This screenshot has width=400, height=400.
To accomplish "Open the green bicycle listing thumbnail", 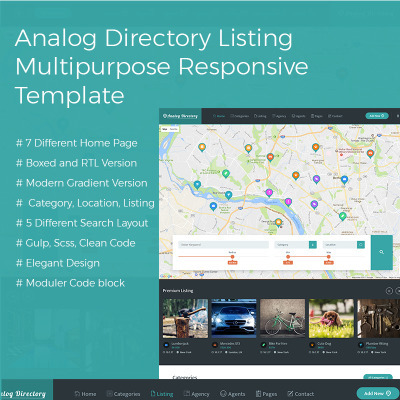I will [x=283, y=318].
